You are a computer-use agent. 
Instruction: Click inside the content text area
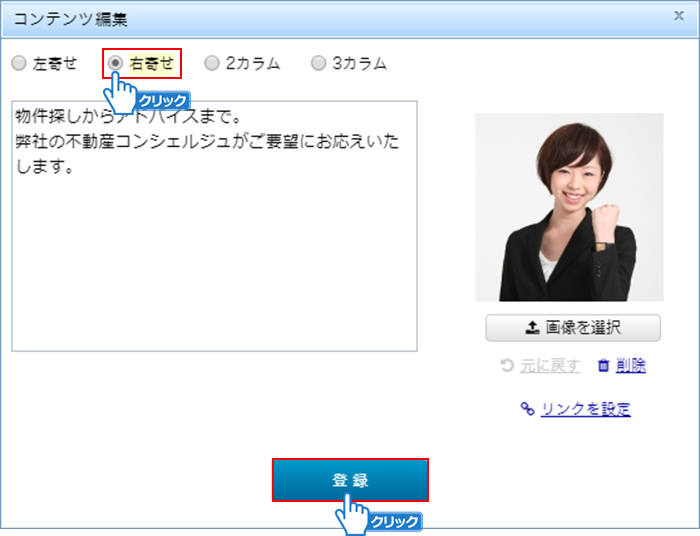coord(214,260)
